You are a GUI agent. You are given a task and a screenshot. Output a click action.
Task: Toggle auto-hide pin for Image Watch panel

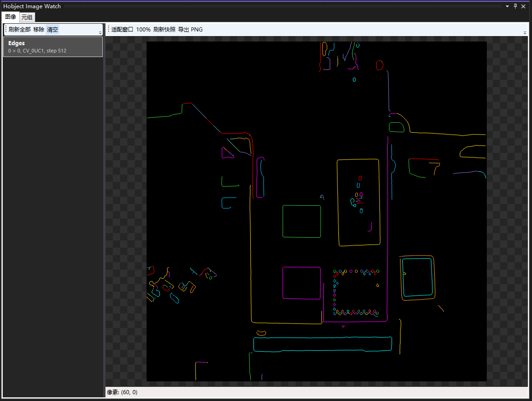tap(515, 6)
